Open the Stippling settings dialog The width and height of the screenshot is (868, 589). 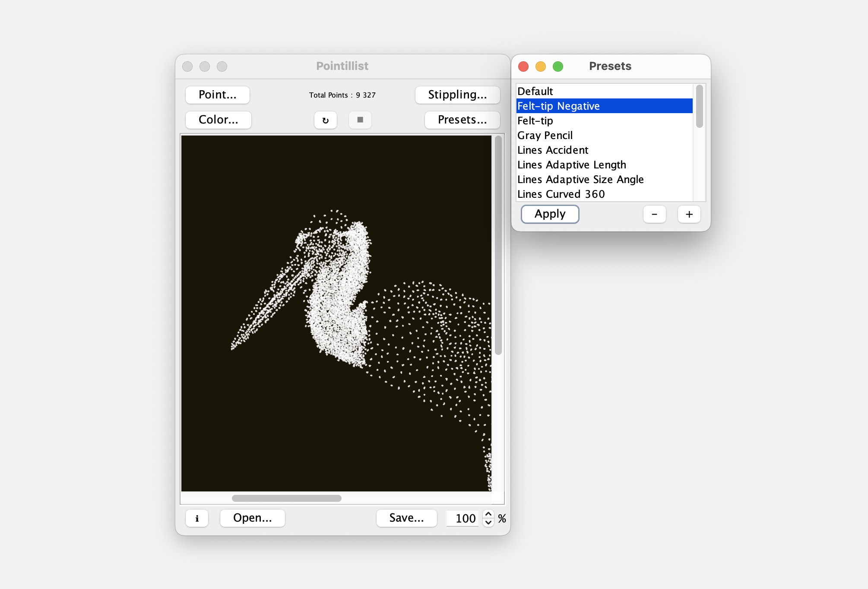point(457,95)
